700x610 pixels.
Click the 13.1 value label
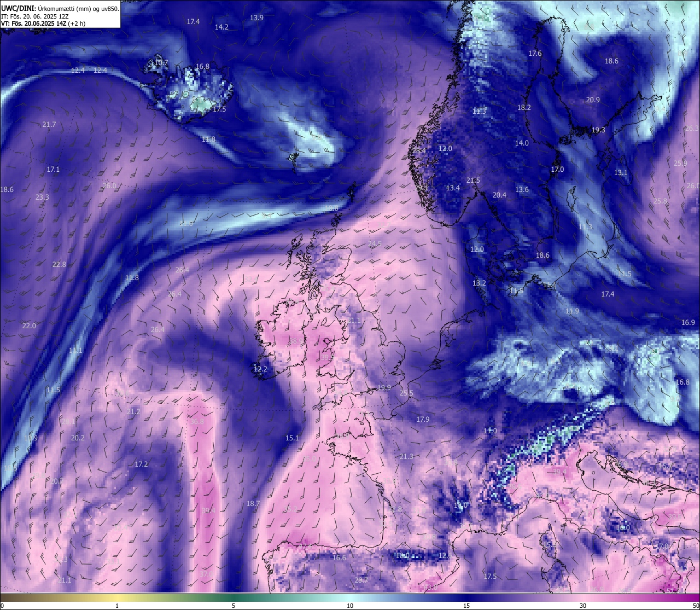pyautogui.click(x=621, y=173)
